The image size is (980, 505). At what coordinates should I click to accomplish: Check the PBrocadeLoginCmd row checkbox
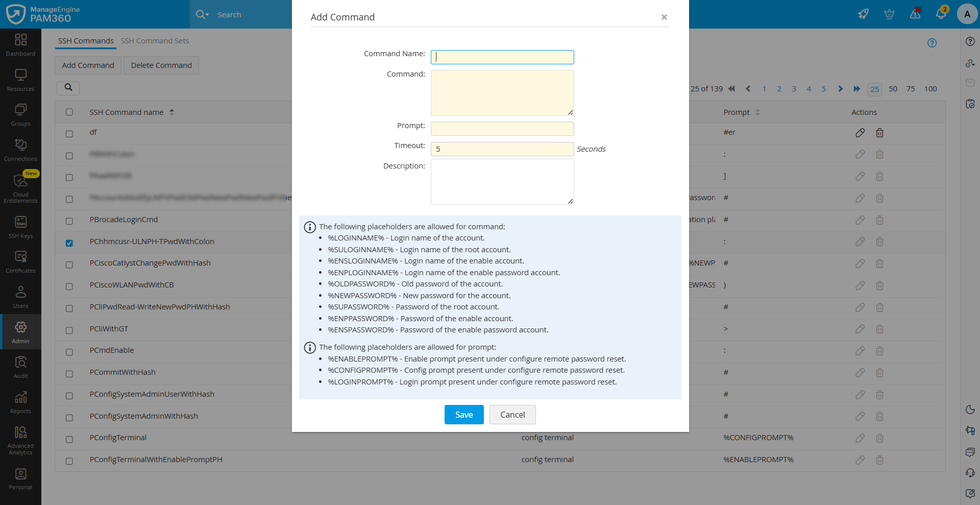tap(69, 221)
